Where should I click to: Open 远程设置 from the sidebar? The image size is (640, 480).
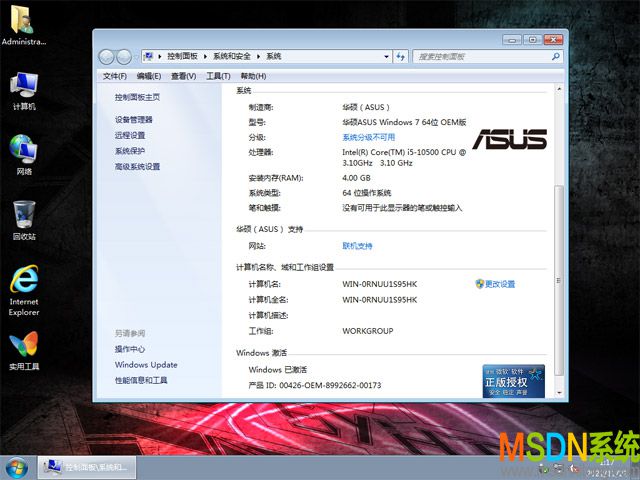[x=130, y=135]
